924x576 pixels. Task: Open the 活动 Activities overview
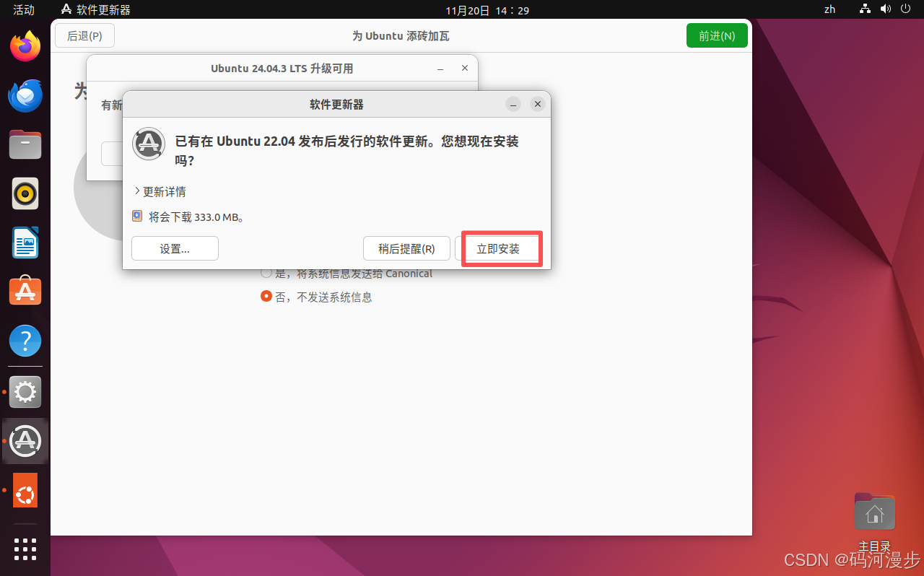click(x=24, y=9)
